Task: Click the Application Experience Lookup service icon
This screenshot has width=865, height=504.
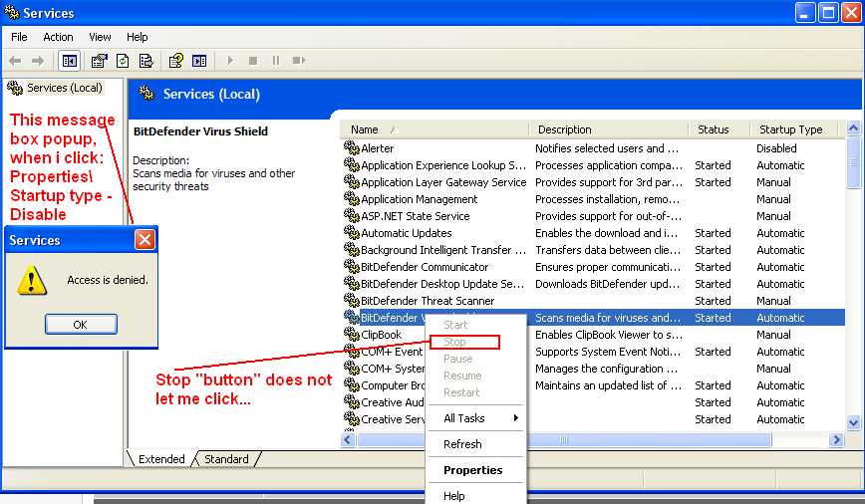Action: [352, 164]
